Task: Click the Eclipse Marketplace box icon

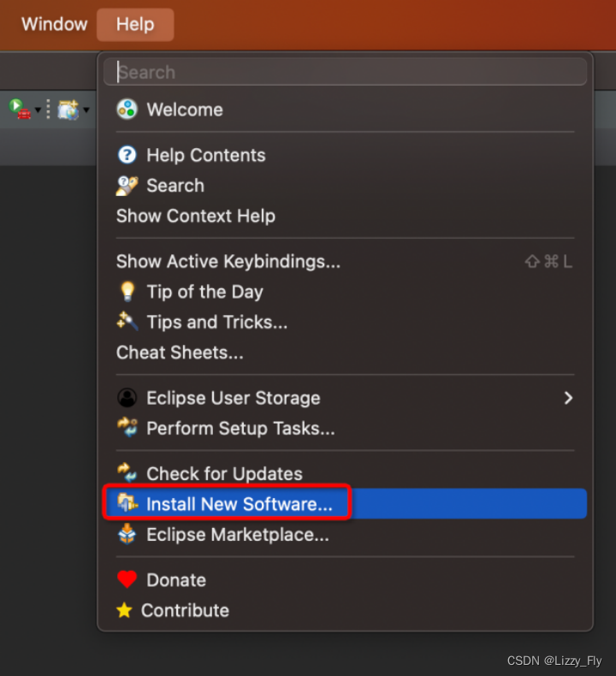Action: tap(127, 534)
